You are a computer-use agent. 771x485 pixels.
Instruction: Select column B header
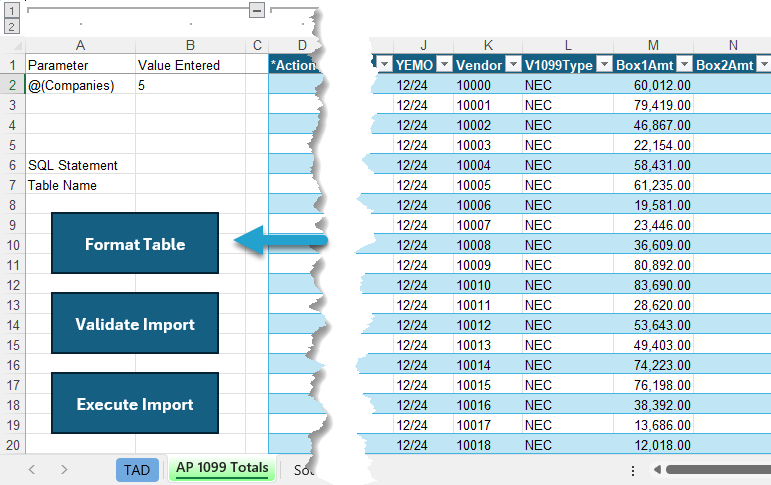coord(190,45)
